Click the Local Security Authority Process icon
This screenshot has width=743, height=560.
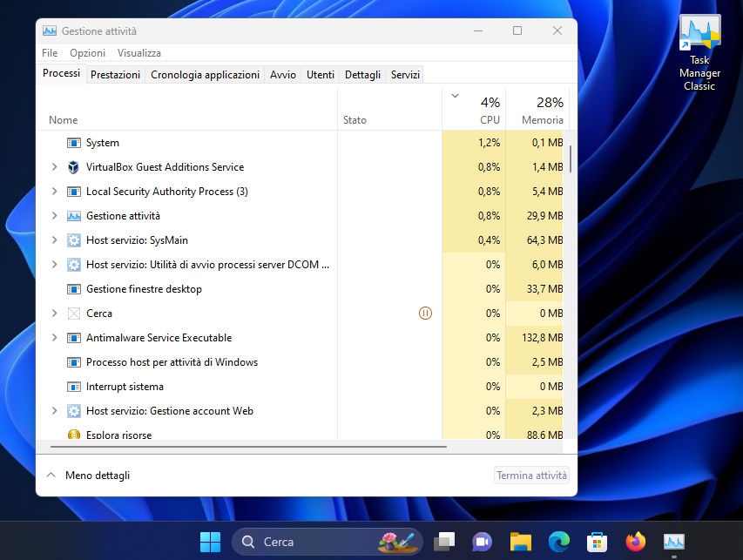coord(73,192)
